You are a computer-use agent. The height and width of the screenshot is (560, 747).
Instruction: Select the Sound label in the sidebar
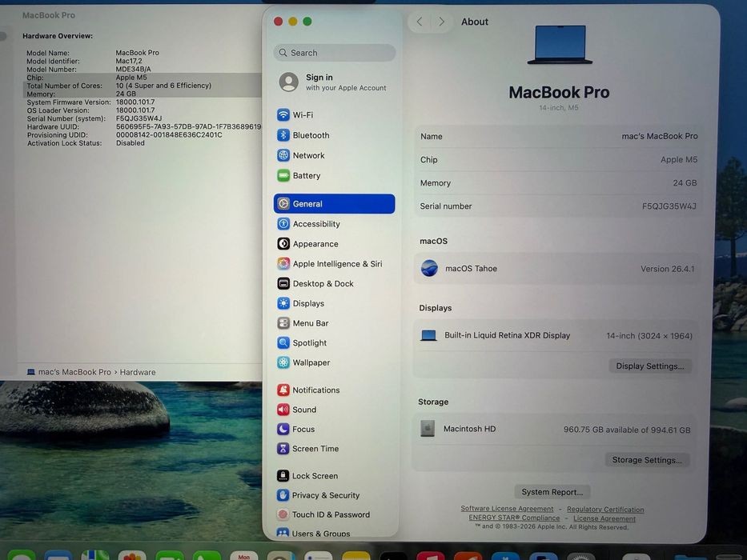pyautogui.click(x=304, y=410)
